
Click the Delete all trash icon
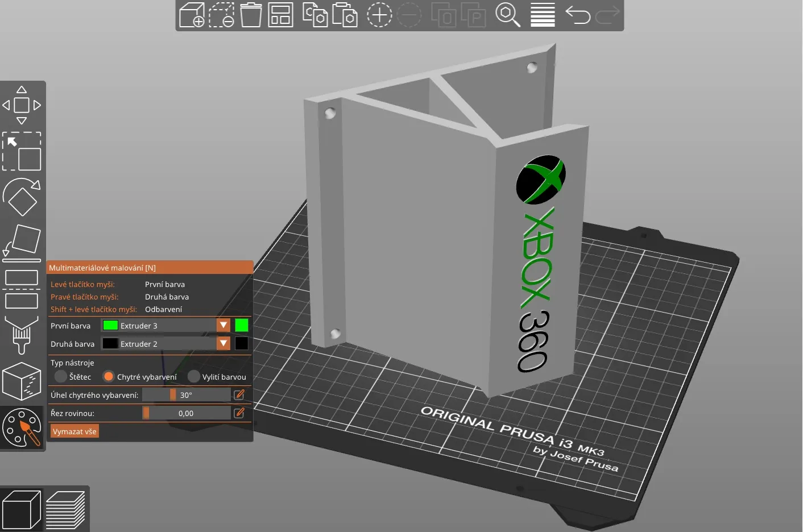click(x=250, y=15)
